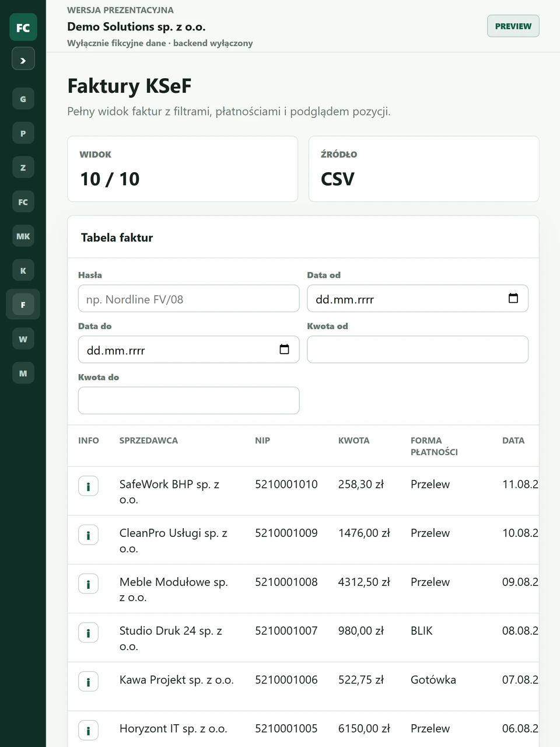Select seller Meble Modułowe sp. z o.o.
Screen dimensions: 560x747
(174, 589)
